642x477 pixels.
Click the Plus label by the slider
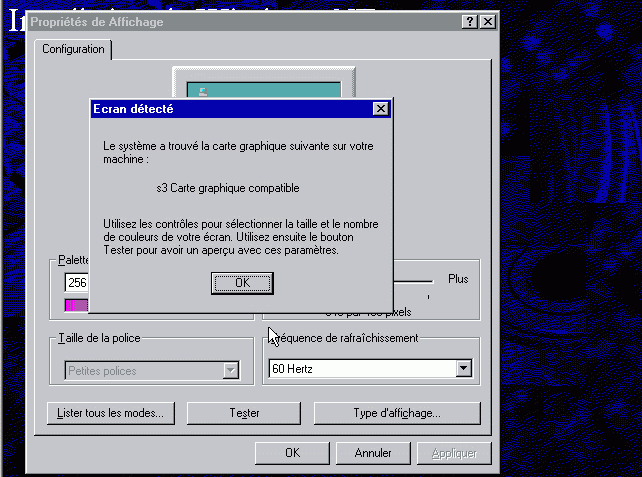pyautogui.click(x=458, y=279)
